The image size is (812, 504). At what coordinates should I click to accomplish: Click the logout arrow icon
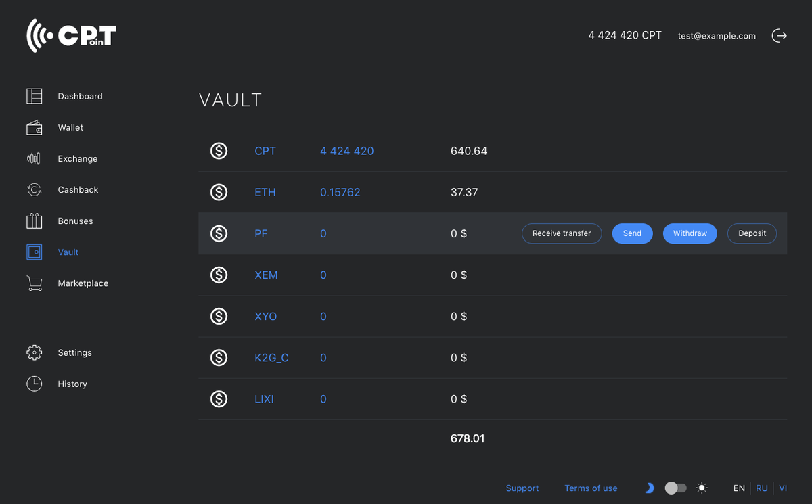tap(780, 36)
